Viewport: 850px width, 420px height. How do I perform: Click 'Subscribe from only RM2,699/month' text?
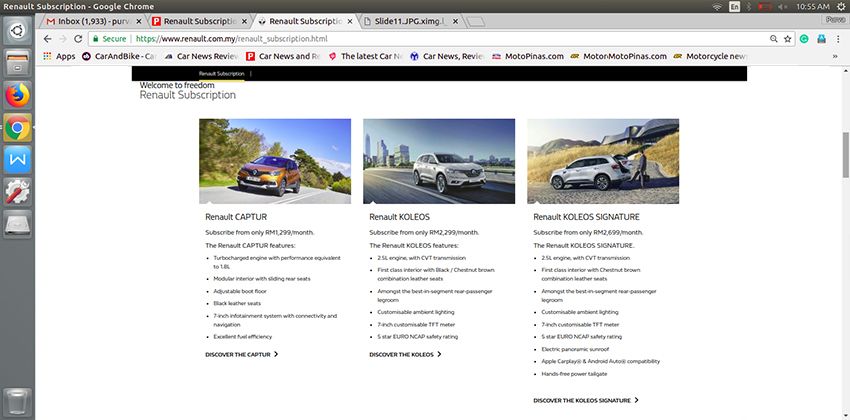pos(588,232)
